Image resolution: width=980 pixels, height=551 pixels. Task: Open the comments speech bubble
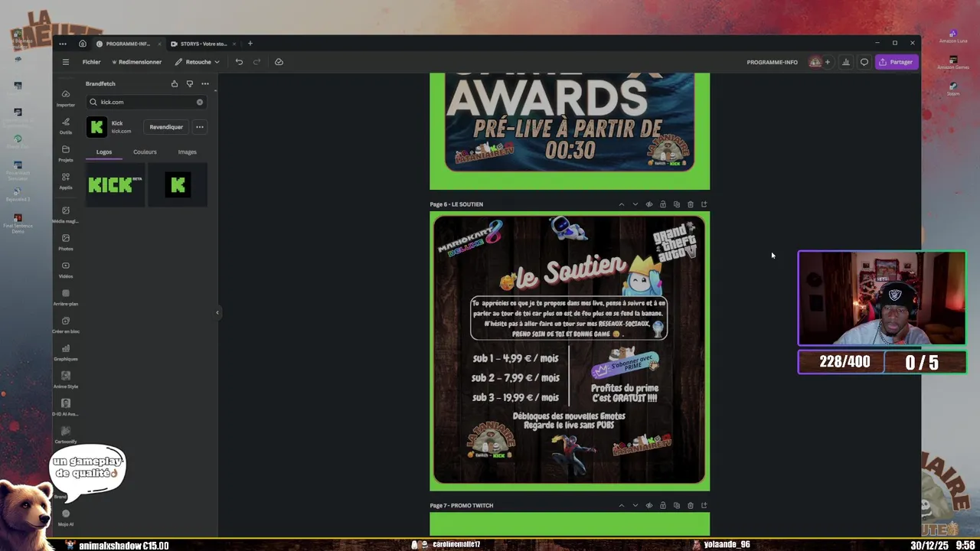pos(864,62)
